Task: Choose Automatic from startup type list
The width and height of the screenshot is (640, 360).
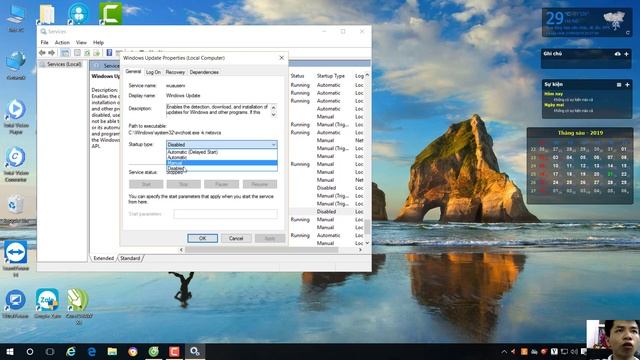Action: click(x=222, y=157)
